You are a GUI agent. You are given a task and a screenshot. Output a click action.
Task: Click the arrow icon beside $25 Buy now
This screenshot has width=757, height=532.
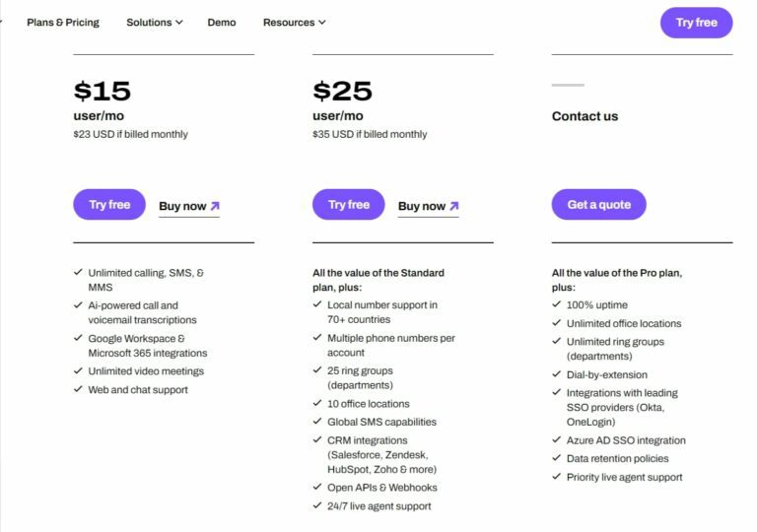(x=454, y=206)
